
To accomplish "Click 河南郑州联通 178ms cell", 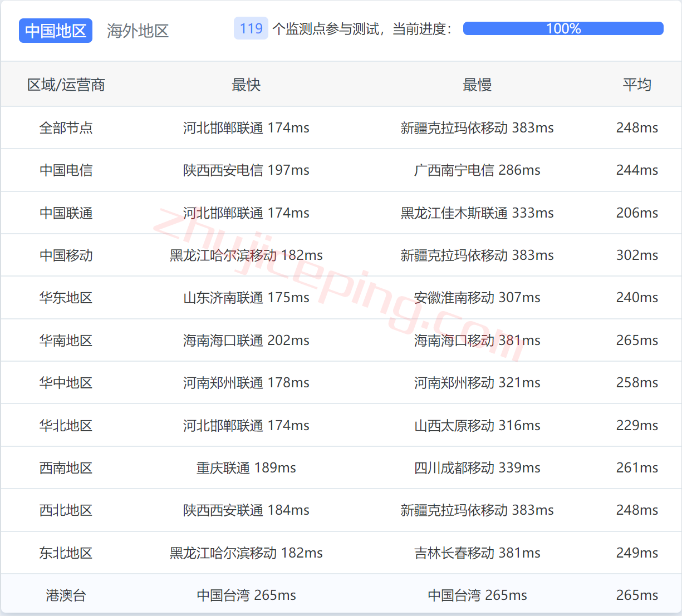I will (246, 382).
